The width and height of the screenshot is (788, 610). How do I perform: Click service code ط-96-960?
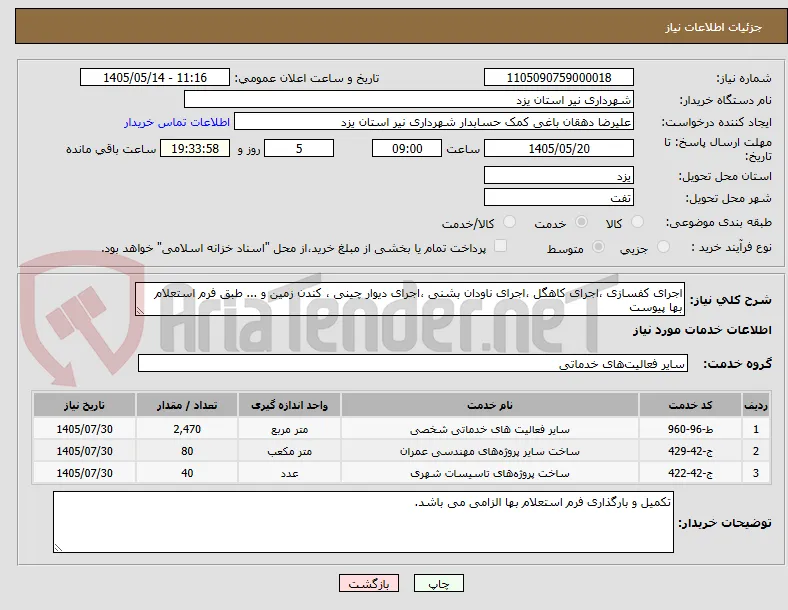[x=691, y=429]
